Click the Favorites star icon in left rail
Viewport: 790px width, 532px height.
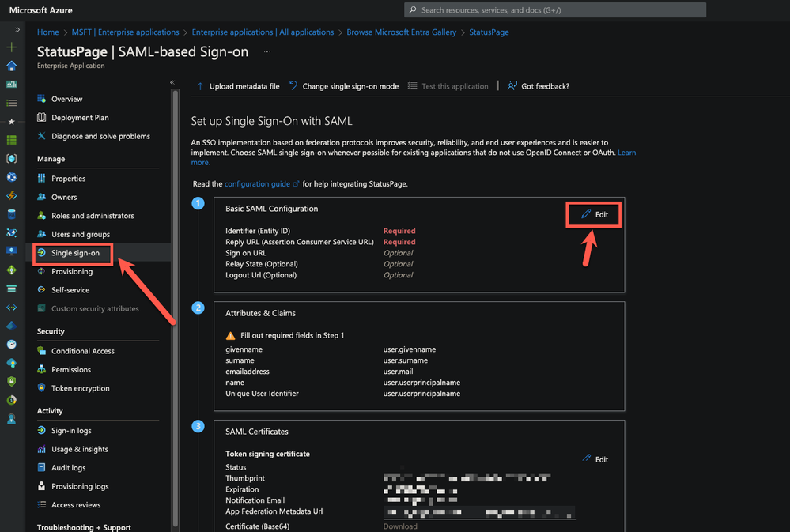[x=12, y=122]
